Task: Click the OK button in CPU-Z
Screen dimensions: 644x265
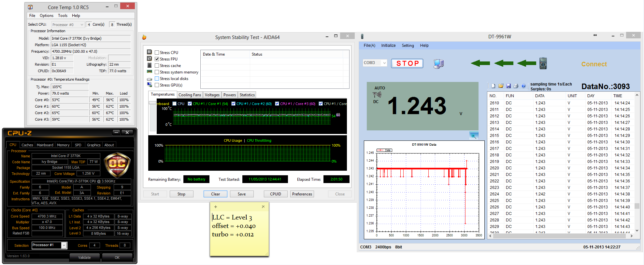Action: pyautogui.click(x=117, y=258)
